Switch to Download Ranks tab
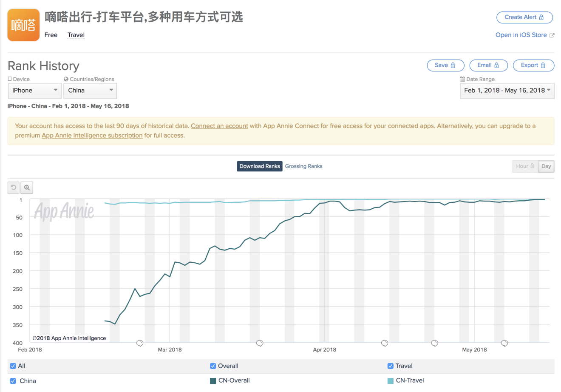Viewport: 561px width, 392px height. tap(260, 166)
